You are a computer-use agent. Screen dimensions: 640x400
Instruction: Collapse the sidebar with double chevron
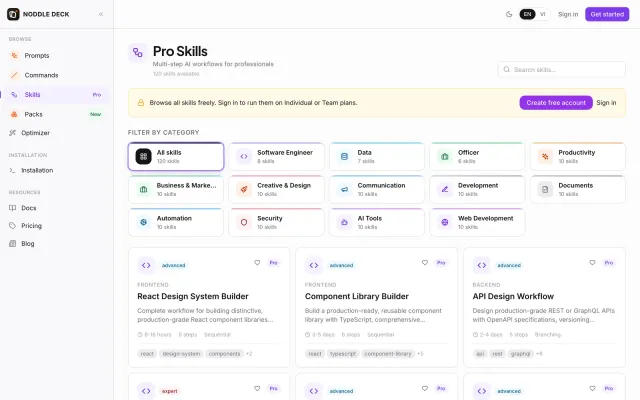click(x=101, y=14)
